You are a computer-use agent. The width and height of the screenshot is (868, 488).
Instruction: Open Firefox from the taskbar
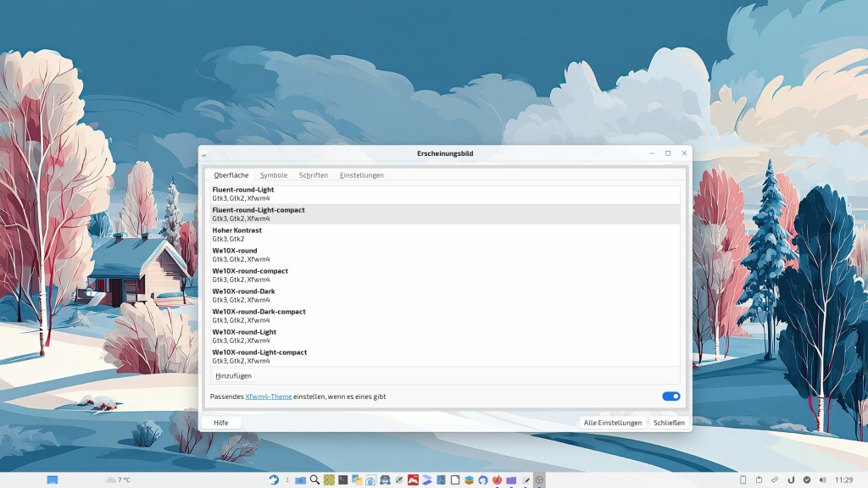coord(497,480)
